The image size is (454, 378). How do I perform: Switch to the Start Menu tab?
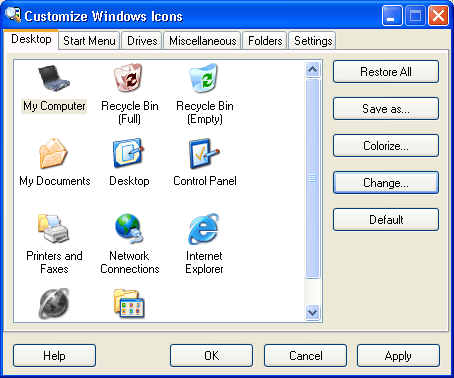coord(89,41)
